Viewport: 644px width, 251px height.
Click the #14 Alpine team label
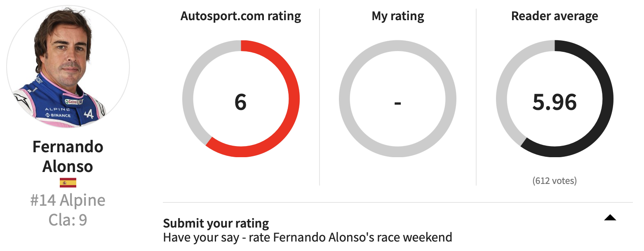[68, 200]
